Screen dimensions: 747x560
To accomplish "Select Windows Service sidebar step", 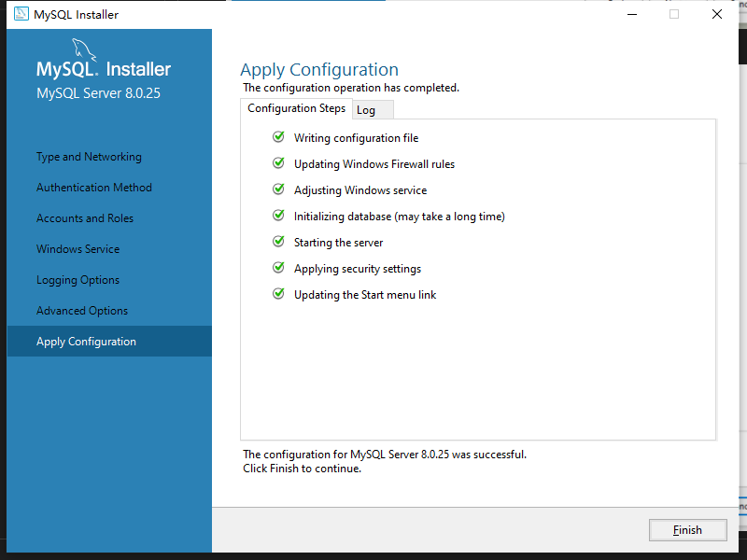I will (x=78, y=249).
